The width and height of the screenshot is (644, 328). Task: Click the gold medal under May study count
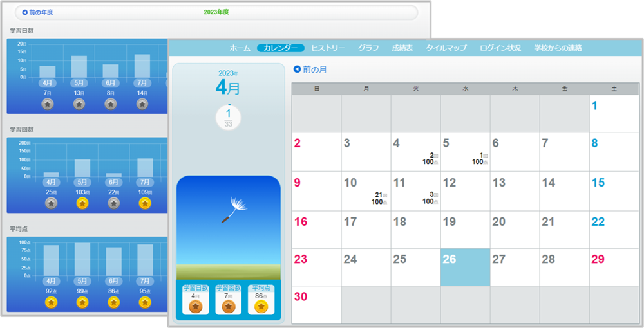[82, 203]
